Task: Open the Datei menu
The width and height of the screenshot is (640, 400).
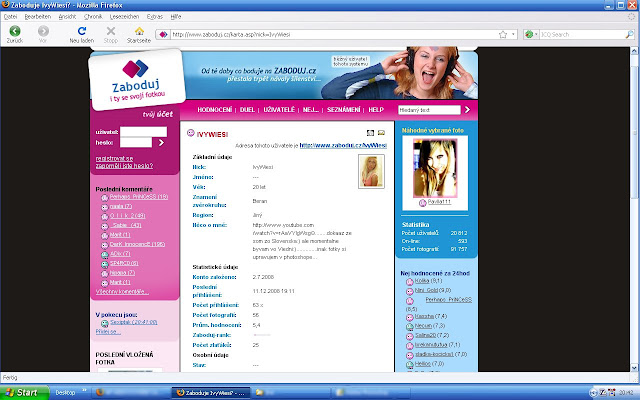Action: (x=10, y=17)
